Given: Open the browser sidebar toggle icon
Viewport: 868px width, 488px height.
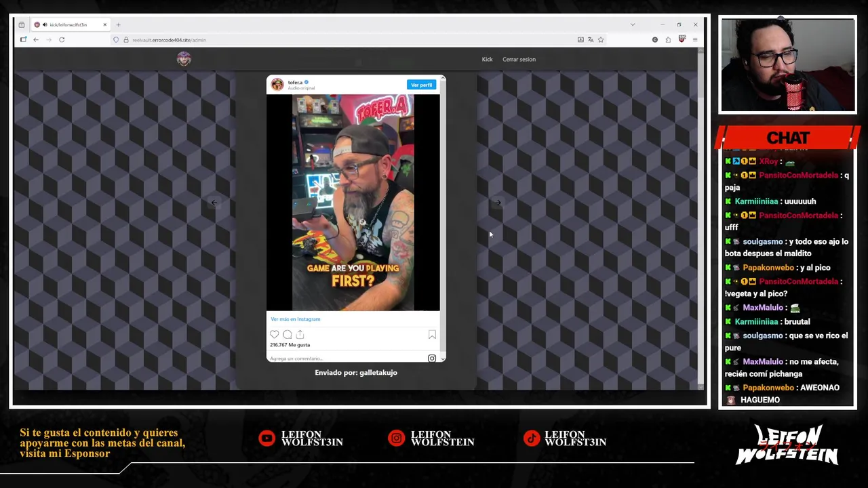Looking at the screenshot, I should (x=23, y=39).
